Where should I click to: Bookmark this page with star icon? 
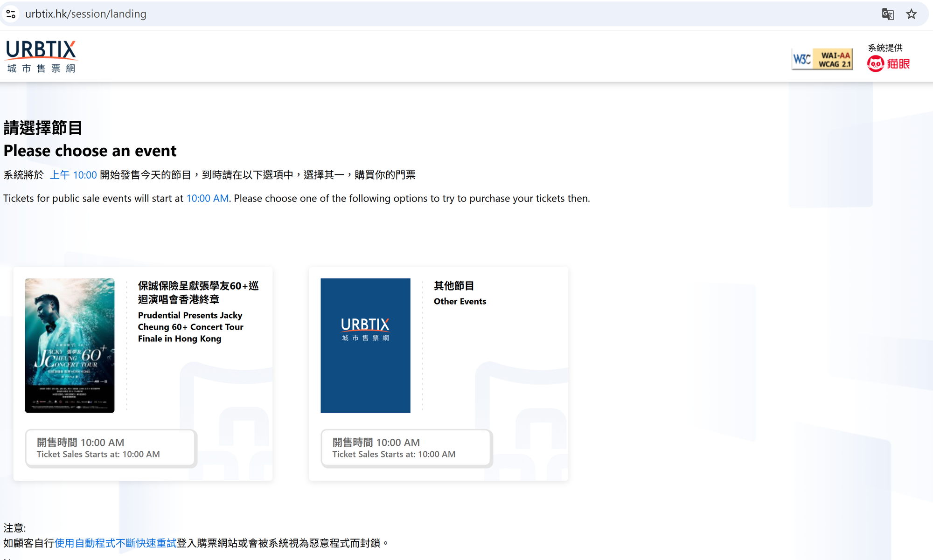tap(911, 14)
